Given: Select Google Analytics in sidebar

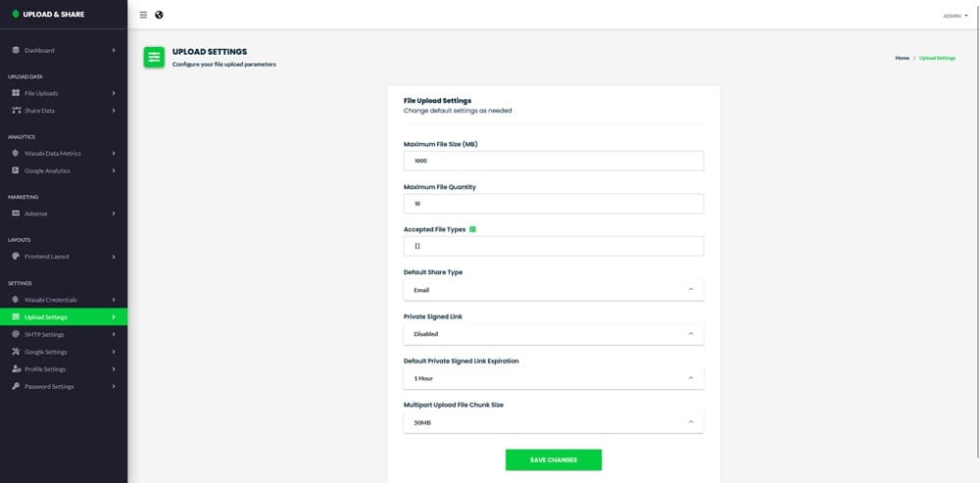Looking at the screenshot, I should pyautogui.click(x=49, y=170).
